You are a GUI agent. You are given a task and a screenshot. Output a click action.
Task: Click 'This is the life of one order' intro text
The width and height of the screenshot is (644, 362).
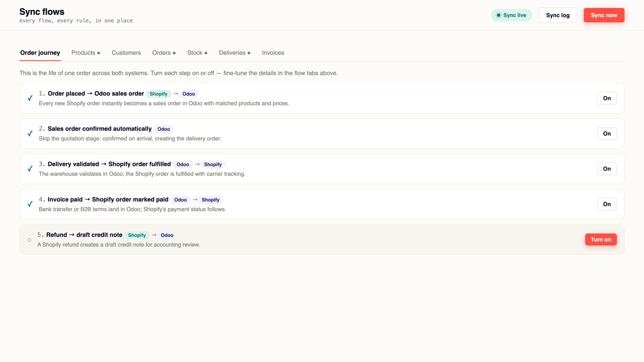(179, 73)
